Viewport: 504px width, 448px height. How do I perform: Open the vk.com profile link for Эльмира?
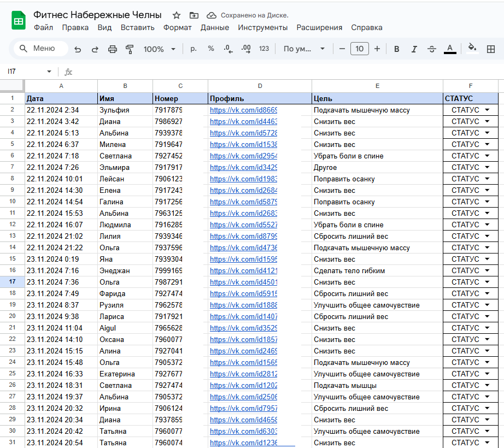coord(243,167)
